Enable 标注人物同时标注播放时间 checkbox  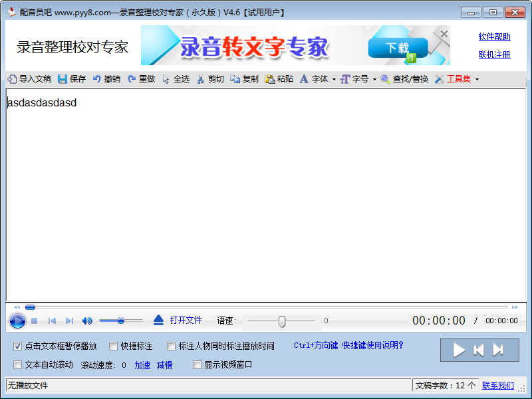pos(171,346)
